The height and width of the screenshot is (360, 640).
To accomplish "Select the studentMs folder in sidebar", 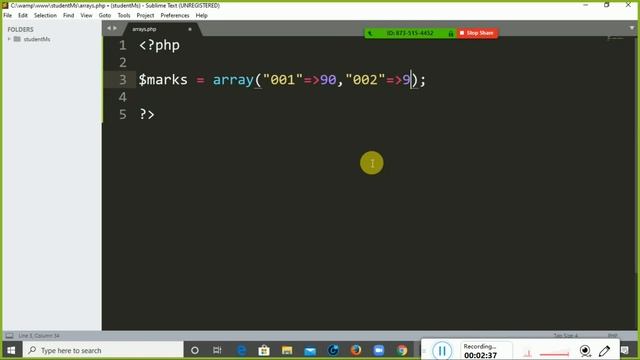I will (37, 39).
